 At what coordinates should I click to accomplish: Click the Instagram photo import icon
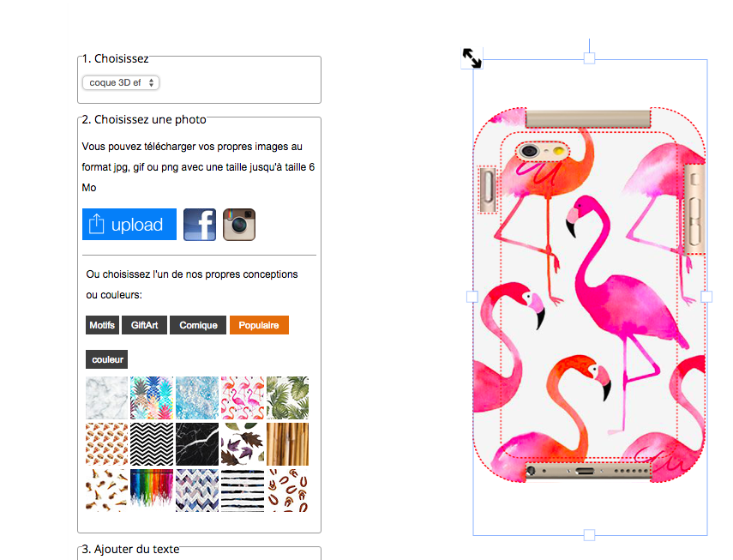tap(239, 225)
